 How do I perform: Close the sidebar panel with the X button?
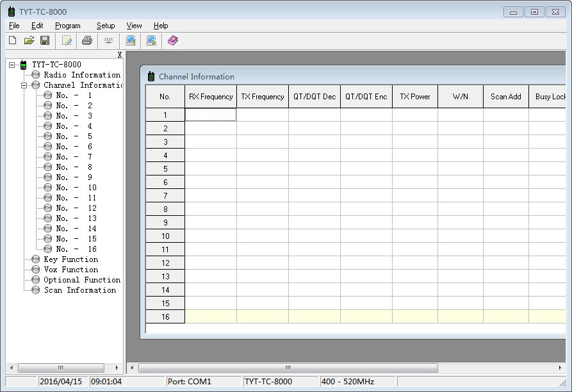pyautogui.click(x=120, y=55)
